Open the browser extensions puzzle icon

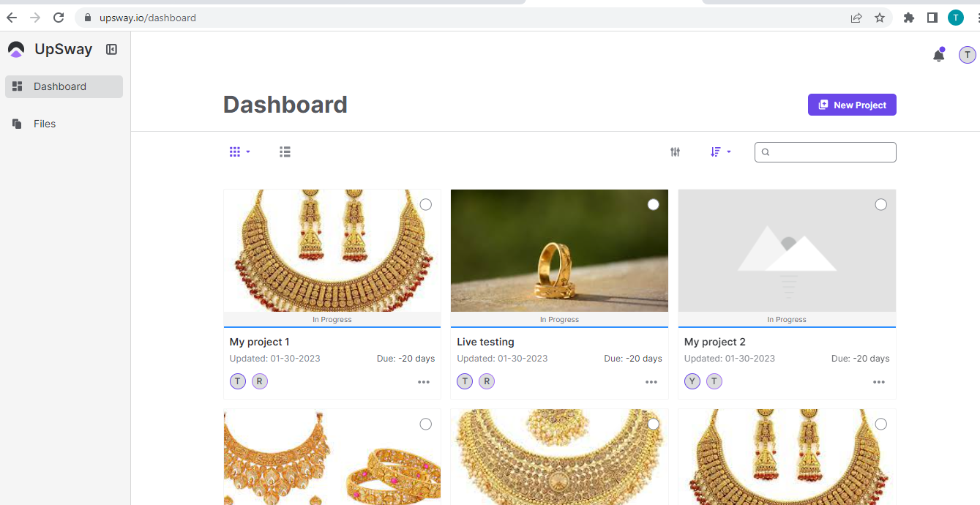point(909,18)
